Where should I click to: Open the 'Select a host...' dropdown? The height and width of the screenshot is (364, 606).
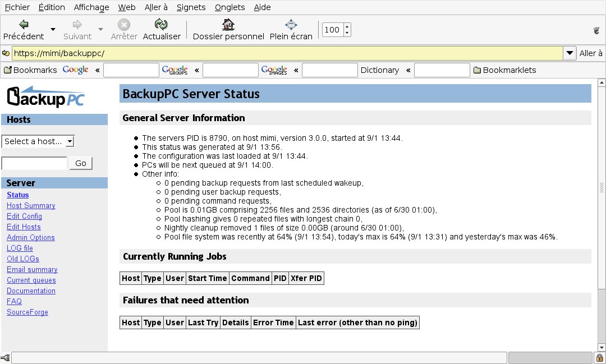click(38, 141)
